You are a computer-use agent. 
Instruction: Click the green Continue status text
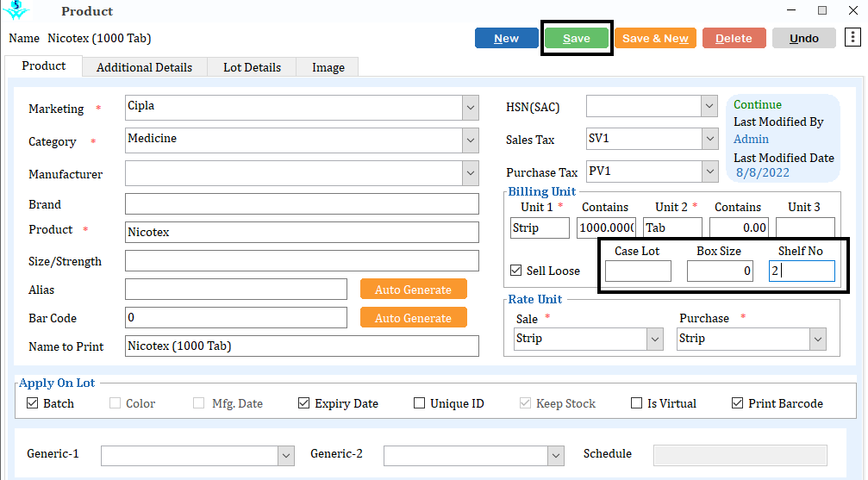pos(758,104)
